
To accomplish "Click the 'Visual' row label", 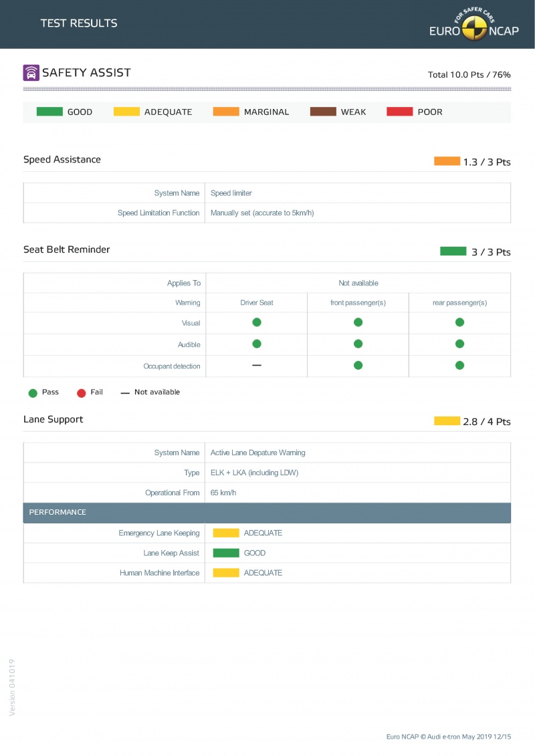I will [191, 323].
